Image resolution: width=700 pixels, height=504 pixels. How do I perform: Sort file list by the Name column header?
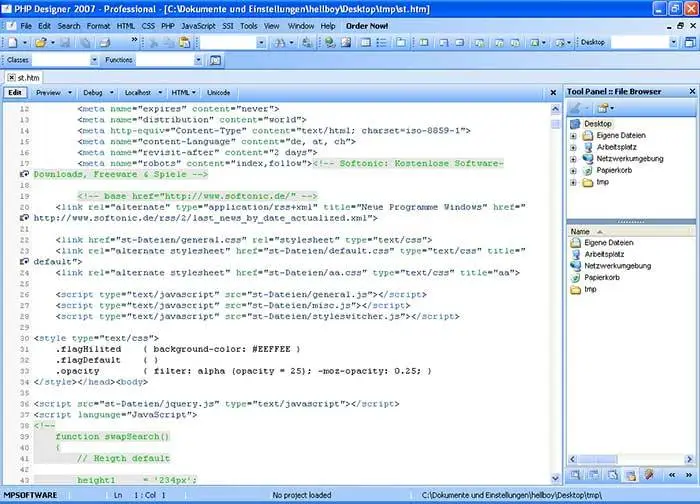(631, 232)
